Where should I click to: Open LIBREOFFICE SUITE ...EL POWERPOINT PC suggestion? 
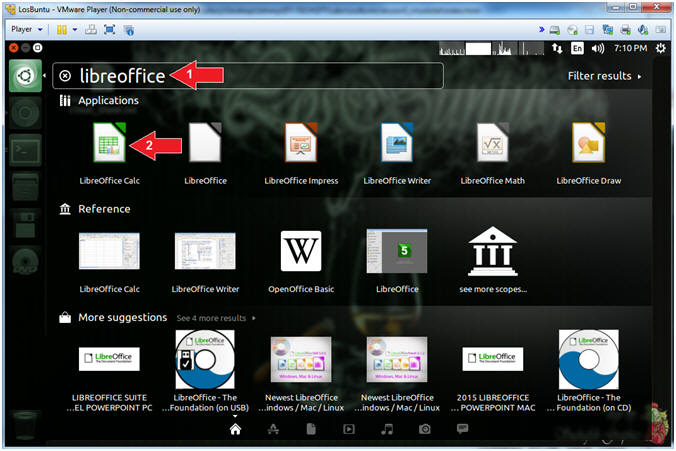pyautogui.click(x=110, y=378)
